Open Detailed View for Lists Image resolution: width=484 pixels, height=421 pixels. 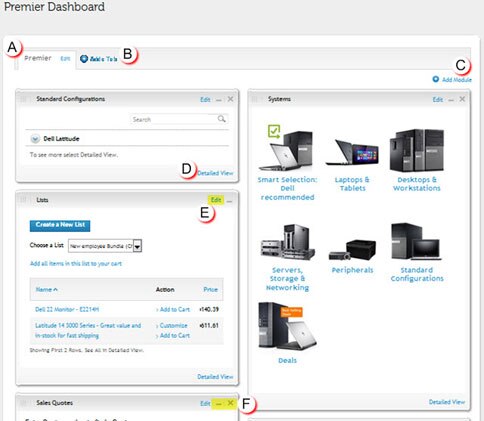pyautogui.click(x=215, y=377)
